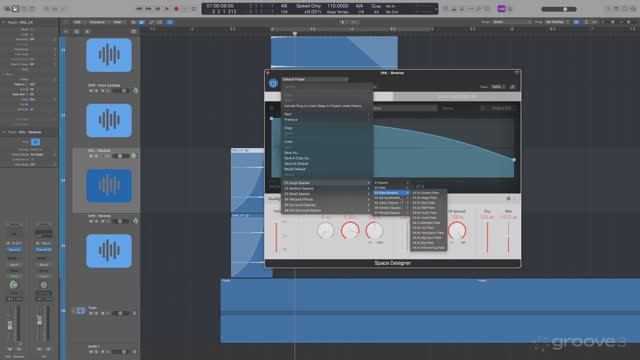The height and width of the screenshot is (360, 640).
Task: Select the large Train audio region
Action: point(430,311)
